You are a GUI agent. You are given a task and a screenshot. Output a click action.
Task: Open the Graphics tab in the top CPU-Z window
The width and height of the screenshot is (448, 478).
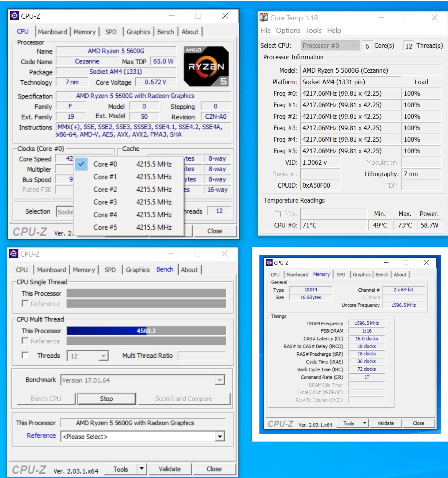[138, 32]
